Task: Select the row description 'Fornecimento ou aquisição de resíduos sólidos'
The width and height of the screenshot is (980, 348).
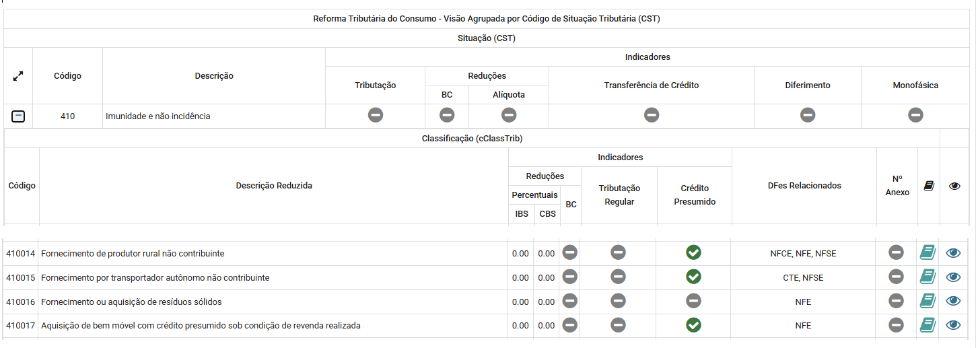Action: (x=131, y=302)
